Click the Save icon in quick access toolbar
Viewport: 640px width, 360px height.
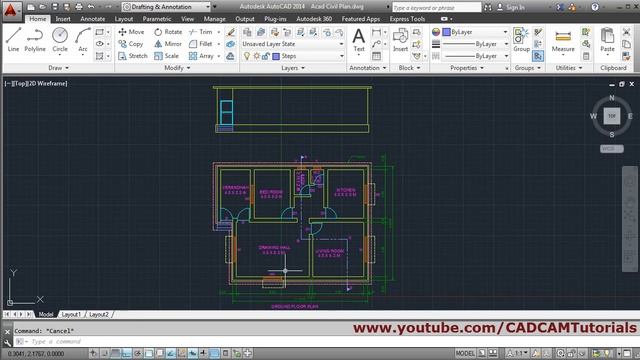tap(55, 7)
